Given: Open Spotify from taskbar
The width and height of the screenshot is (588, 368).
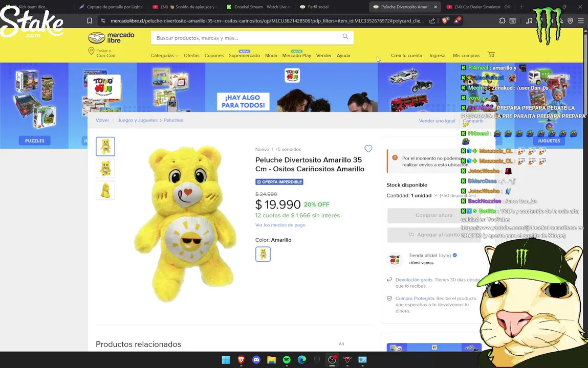Looking at the screenshot, I should click(x=287, y=360).
